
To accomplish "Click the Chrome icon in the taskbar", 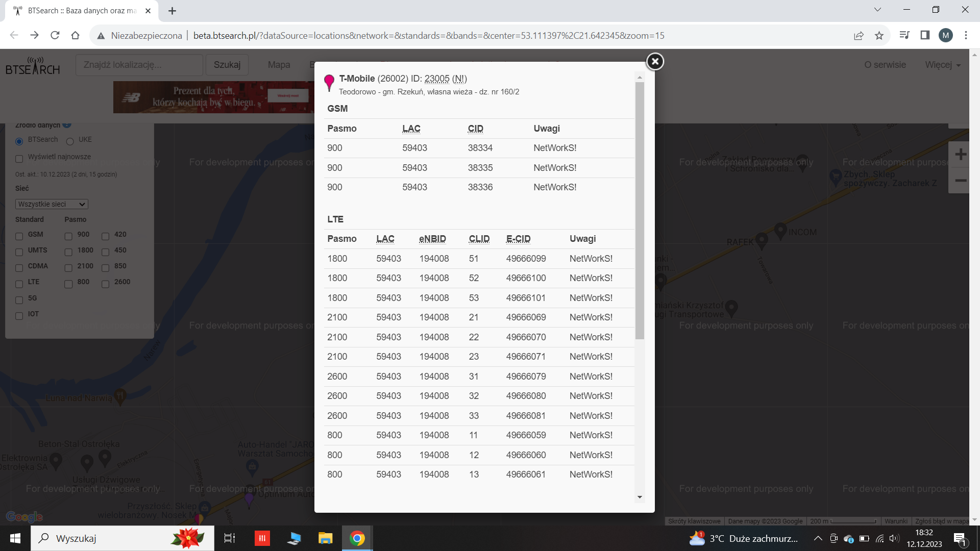I will [357, 538].
